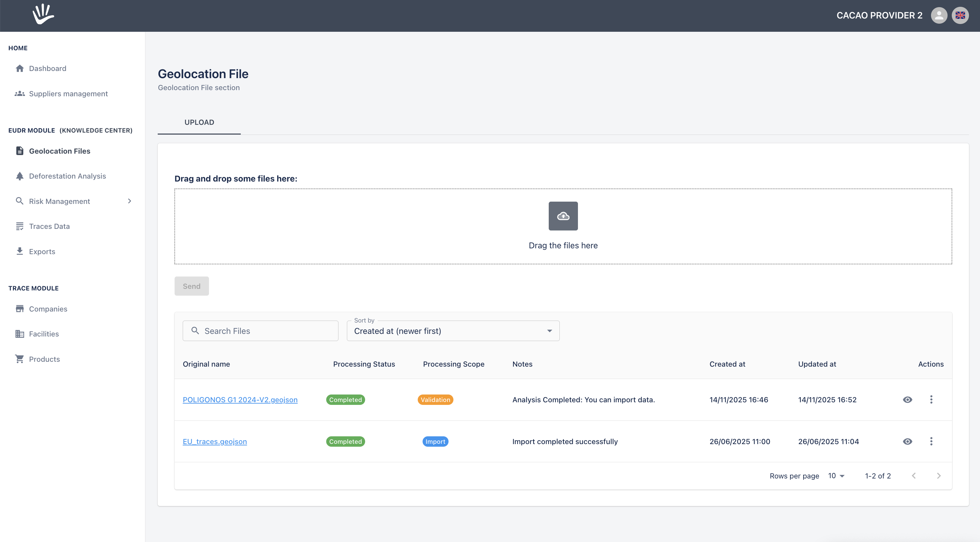Open the Dashboard home icon

pos(19,68)
